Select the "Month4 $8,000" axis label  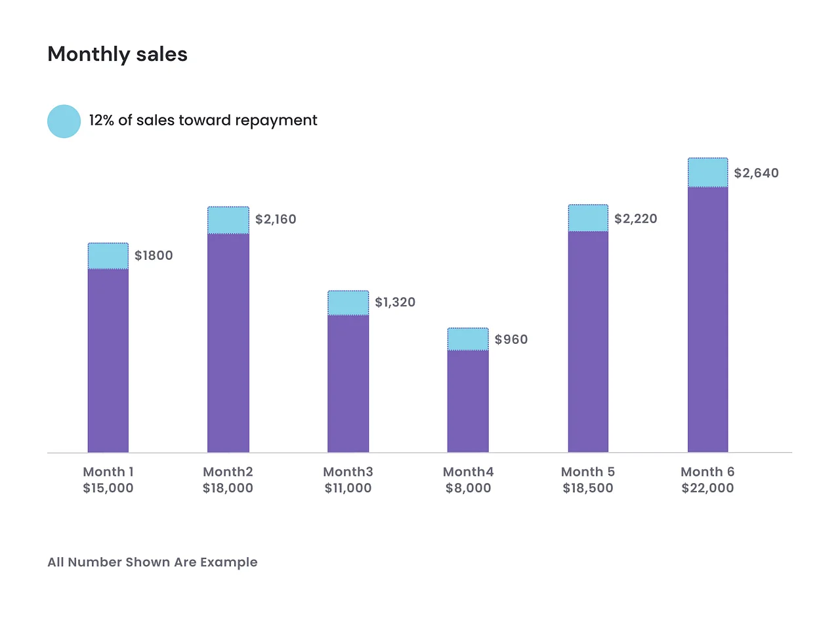click(468, 480)
